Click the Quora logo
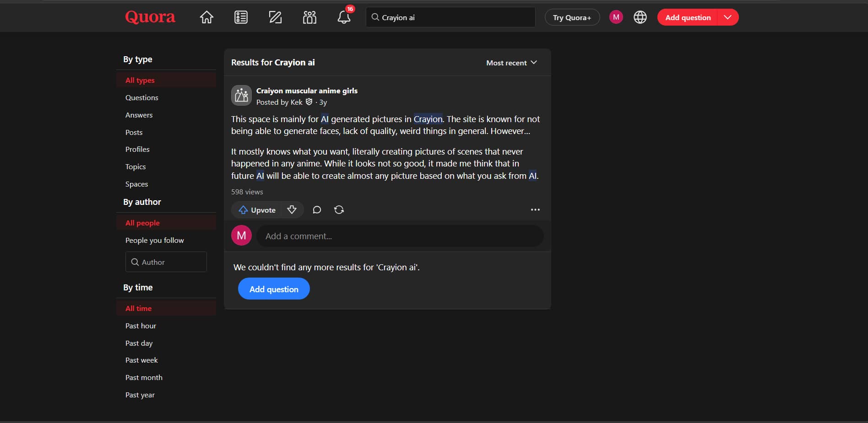Image resolution: width=868 pixels, height=423 pixels. (x=150, y=17)
